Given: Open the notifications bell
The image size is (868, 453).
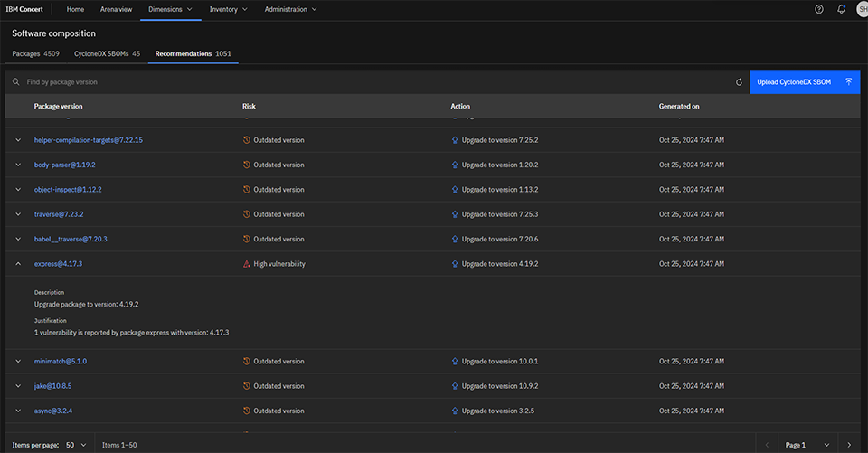Looking at the screenshot, I should pyautogui.click(x=842, y=9).
